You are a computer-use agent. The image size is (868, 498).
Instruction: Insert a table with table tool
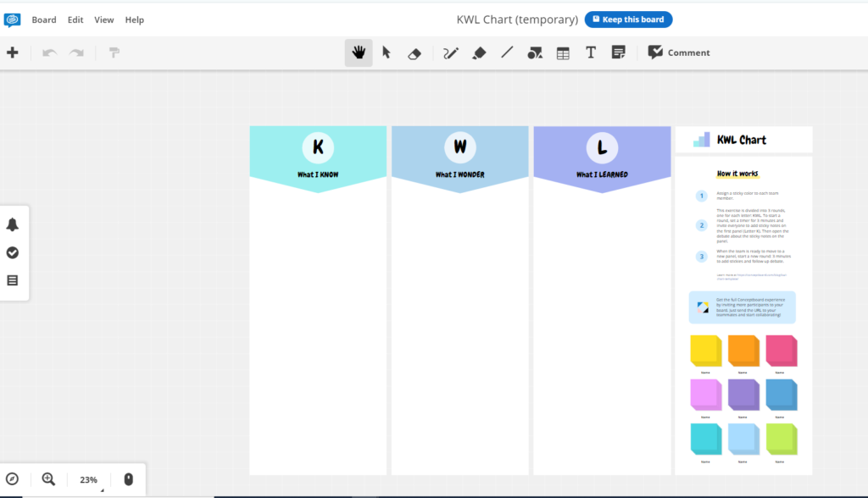point(563,53)
